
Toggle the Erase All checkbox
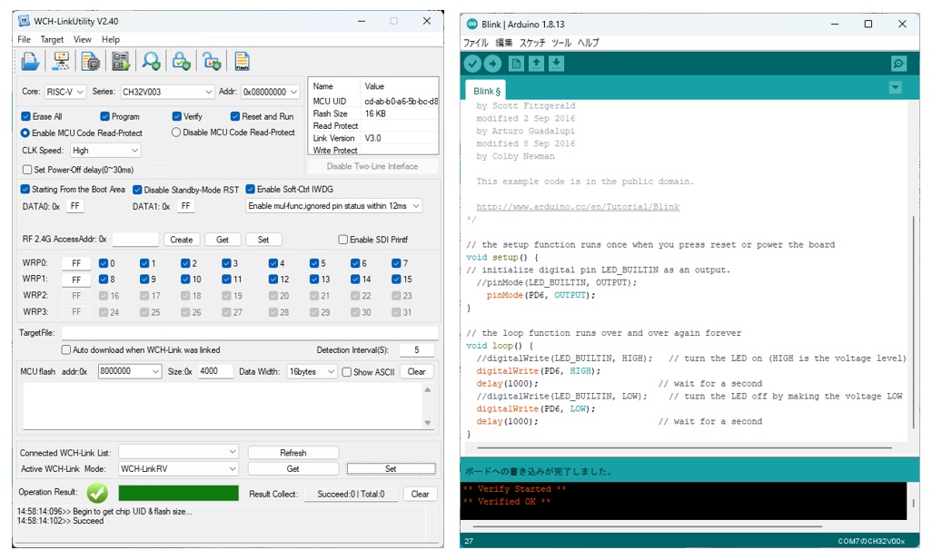25,116
